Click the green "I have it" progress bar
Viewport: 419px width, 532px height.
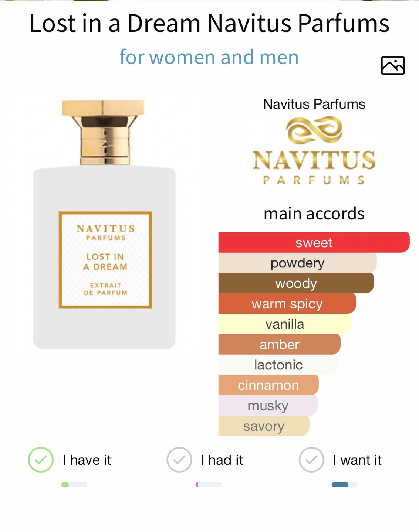(74, 485)
